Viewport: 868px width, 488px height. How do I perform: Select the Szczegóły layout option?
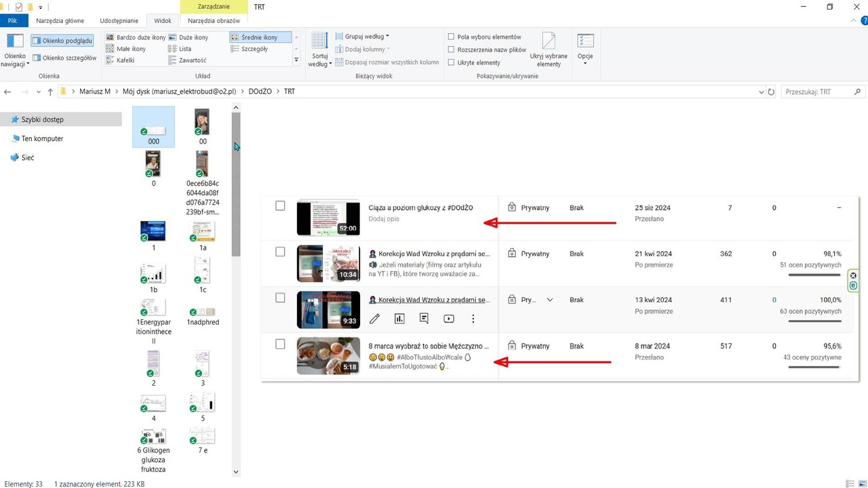pyautogui.click(x=250, y=49)
